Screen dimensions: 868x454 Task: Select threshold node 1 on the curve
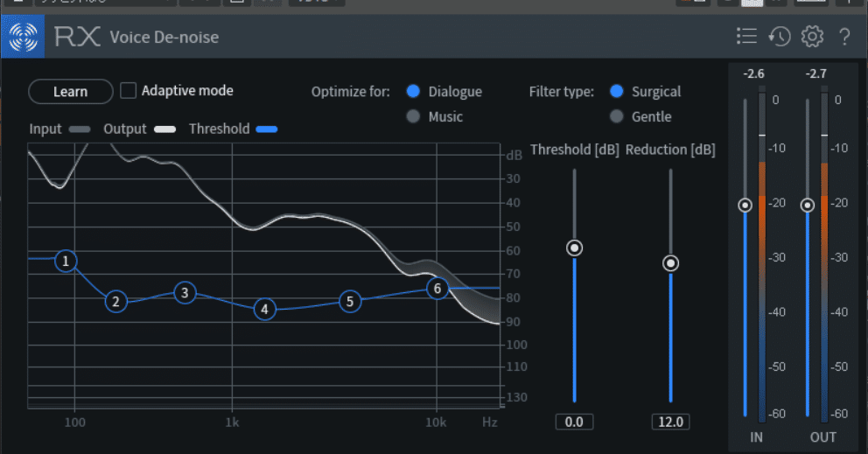[x=66, y=261]
